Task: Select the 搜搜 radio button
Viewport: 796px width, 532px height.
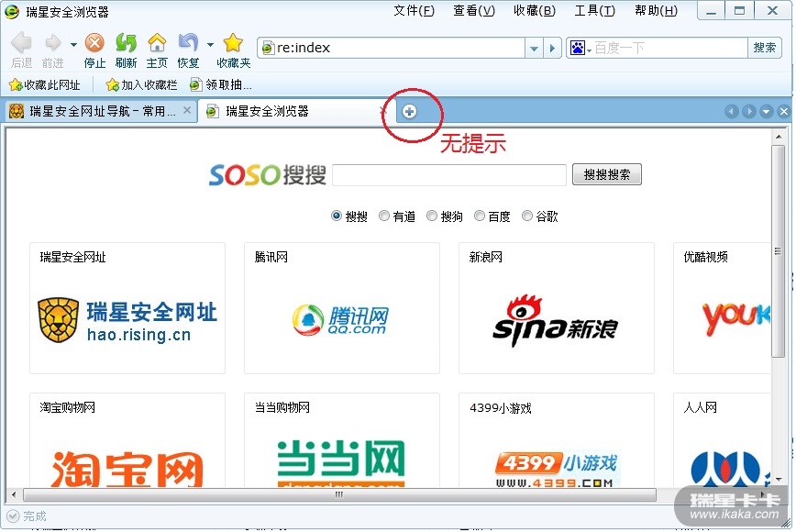Action: pyautogui.click(x=336, y=216)
